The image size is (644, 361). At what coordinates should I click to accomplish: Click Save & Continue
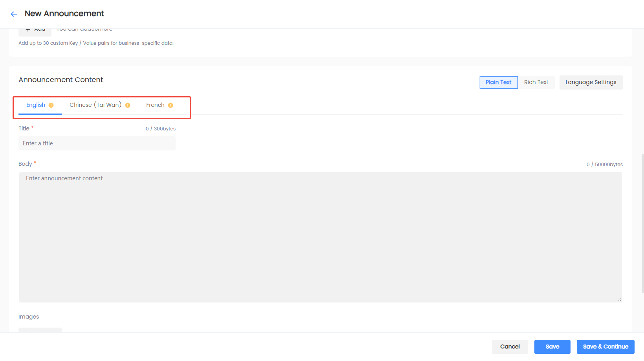pos(605,347)
